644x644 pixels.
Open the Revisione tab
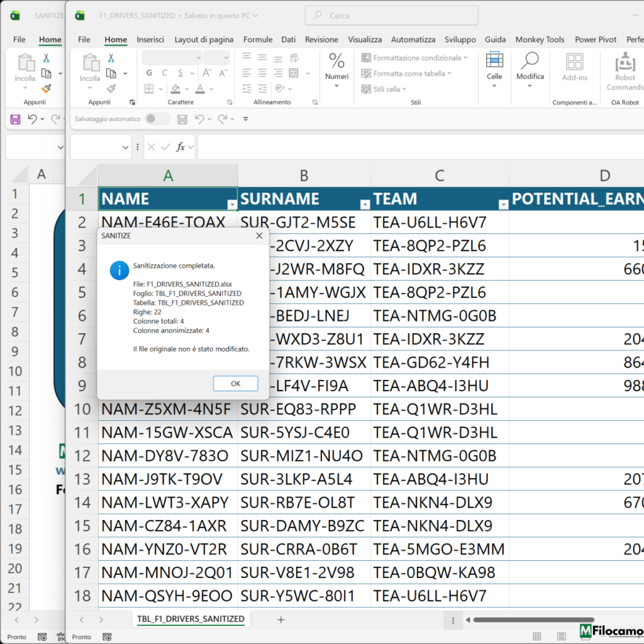click(x=321, y=40)
